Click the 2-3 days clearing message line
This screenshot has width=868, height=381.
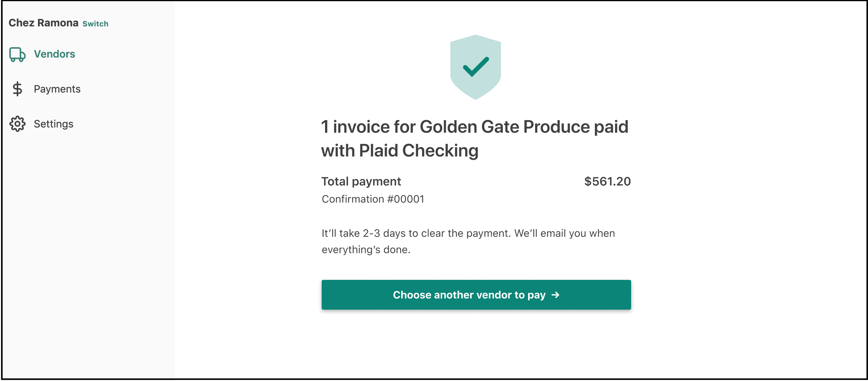[468, 233]
